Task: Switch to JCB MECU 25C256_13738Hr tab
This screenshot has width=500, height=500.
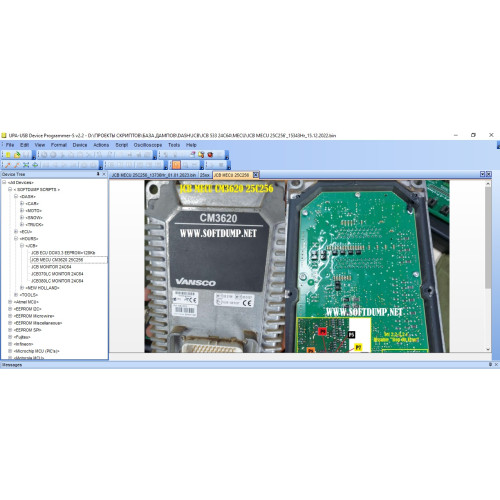Action: (154, 175)
